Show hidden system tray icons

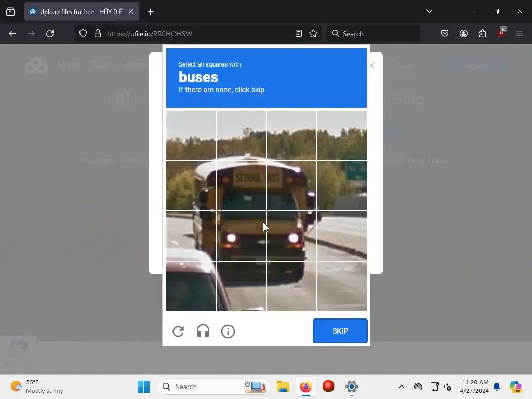coord(402,387)
